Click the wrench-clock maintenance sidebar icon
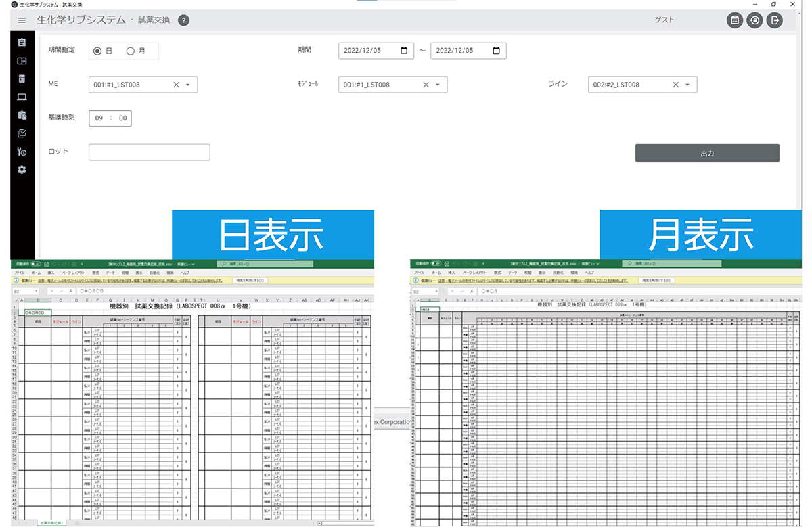Viewport: 812px width, 527px height. point(22,152)
